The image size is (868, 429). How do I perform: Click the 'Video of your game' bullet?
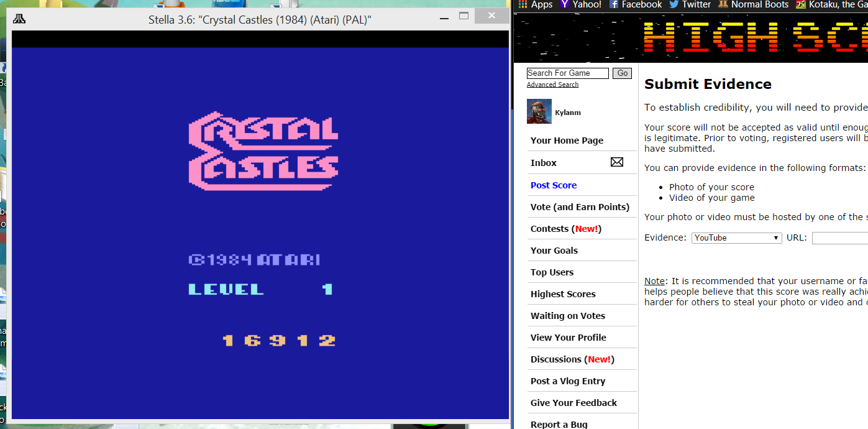point(712,198)
